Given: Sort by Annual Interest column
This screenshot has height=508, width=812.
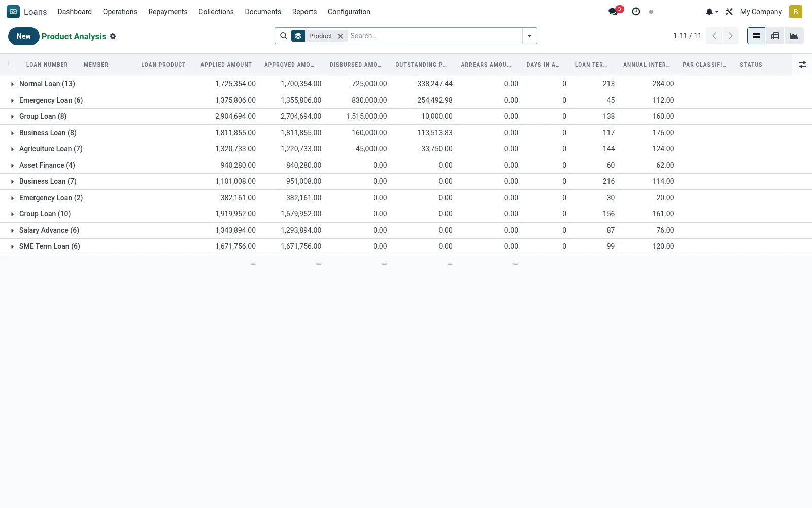Looking at the screenshot, I should pos(647,65).
